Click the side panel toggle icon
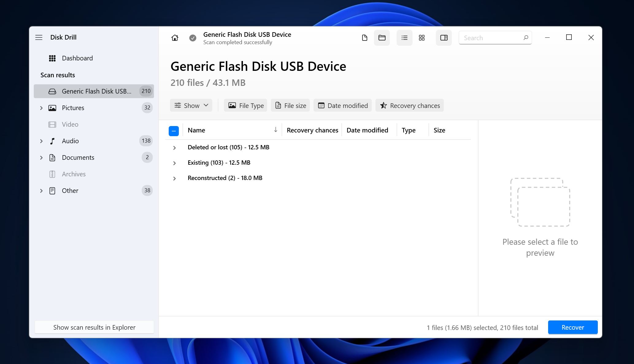Screen dimensions: 634x364 pos(444,37)
